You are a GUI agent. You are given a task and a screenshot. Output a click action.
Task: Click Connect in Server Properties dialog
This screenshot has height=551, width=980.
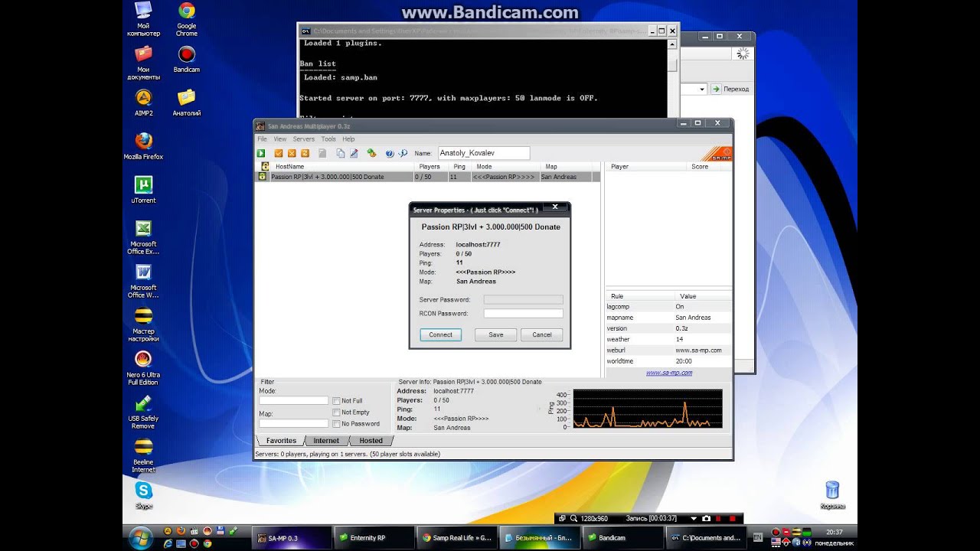pos(441,334)
